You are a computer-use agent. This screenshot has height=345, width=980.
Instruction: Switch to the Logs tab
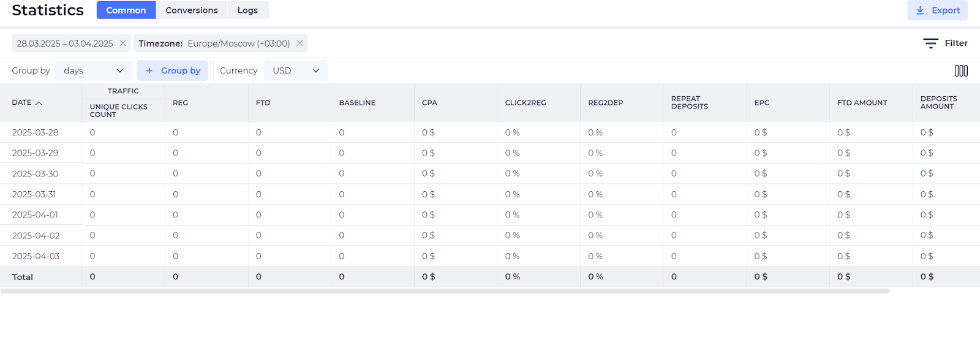click(x=247, y=10)
